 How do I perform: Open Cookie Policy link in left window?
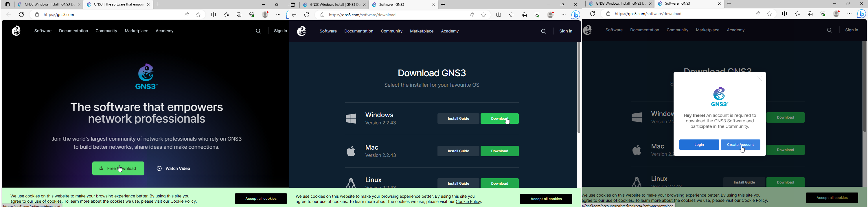click(183, 201)
